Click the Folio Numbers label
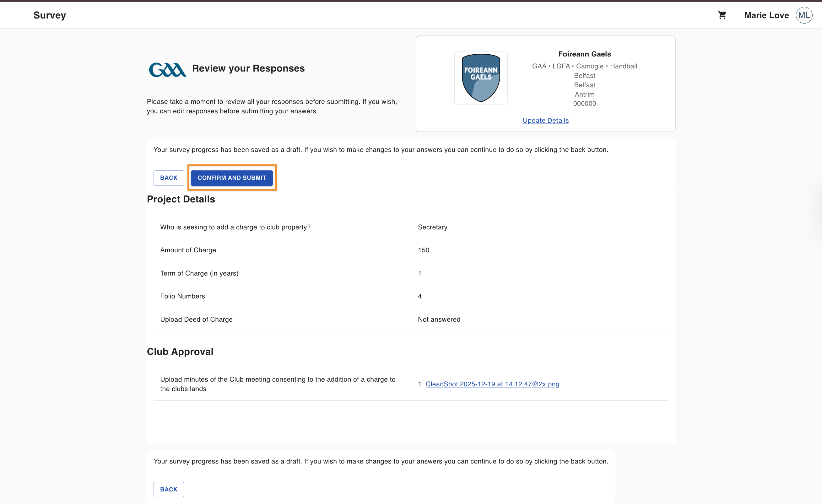 tap(182, 296)
